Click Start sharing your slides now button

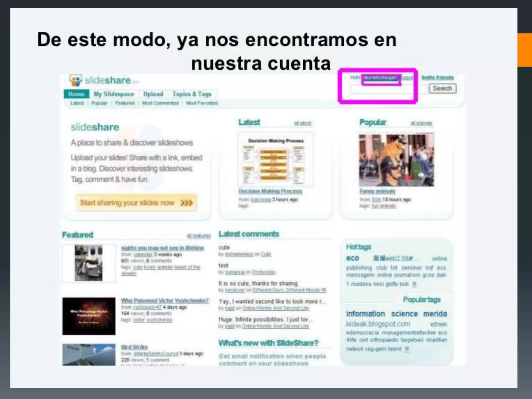[x=136, y=203]
